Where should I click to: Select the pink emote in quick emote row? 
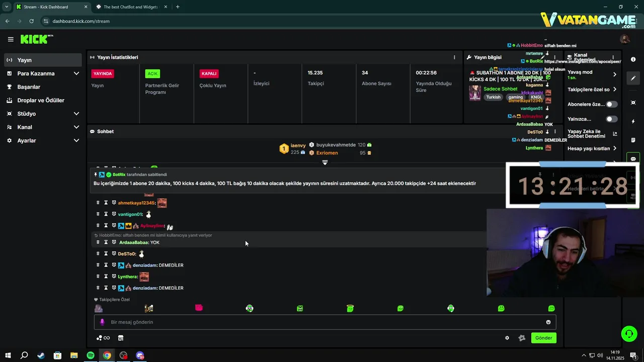coord(199,308)
